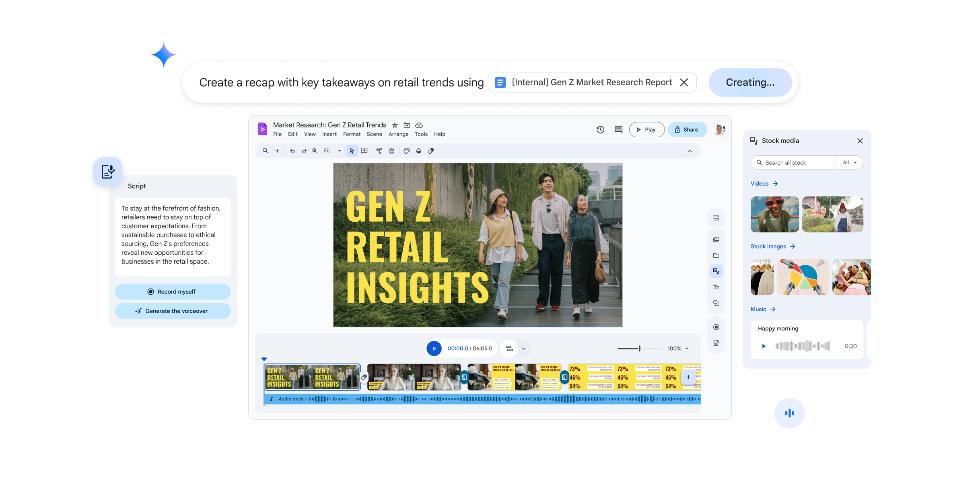
Task: Click the Generate the voiceover button
Action: tap(173, 311)
